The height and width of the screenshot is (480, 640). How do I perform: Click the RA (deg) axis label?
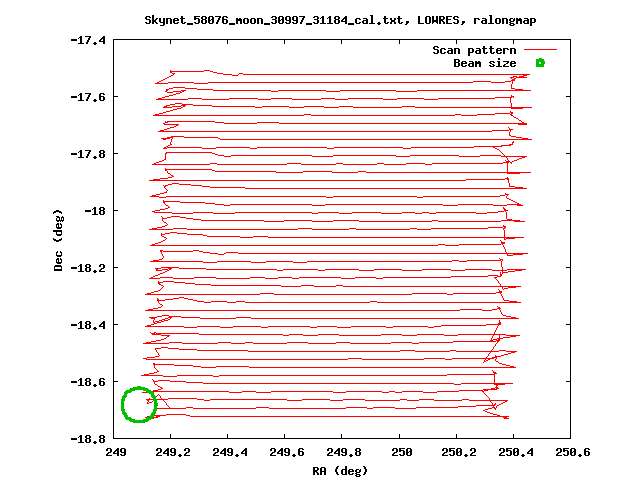(340, 471)
